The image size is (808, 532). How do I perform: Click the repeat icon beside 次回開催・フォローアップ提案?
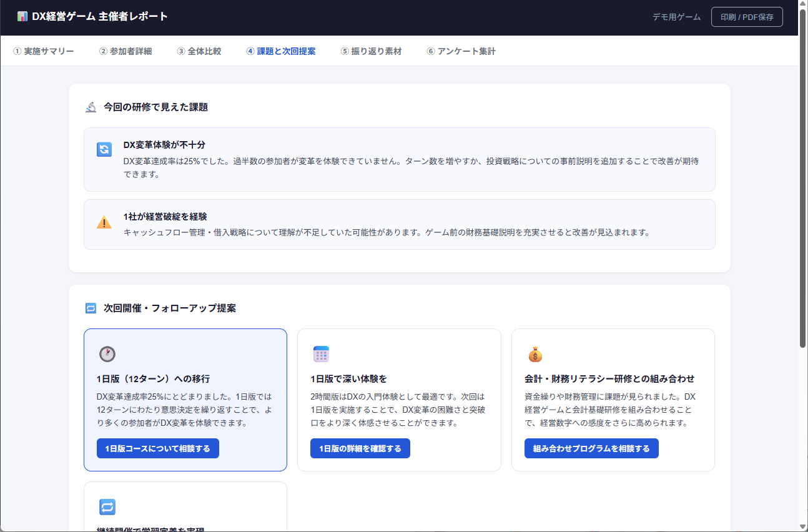point(91,308)
